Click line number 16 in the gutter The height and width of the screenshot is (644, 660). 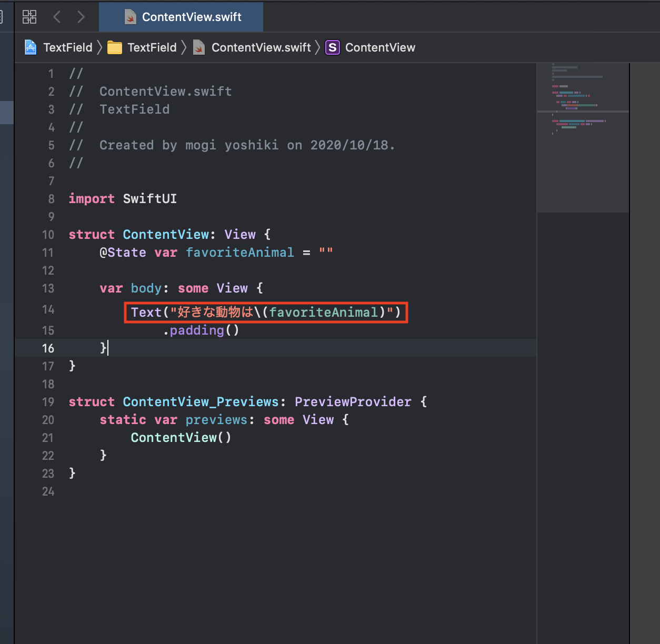[x=48, y=348]
